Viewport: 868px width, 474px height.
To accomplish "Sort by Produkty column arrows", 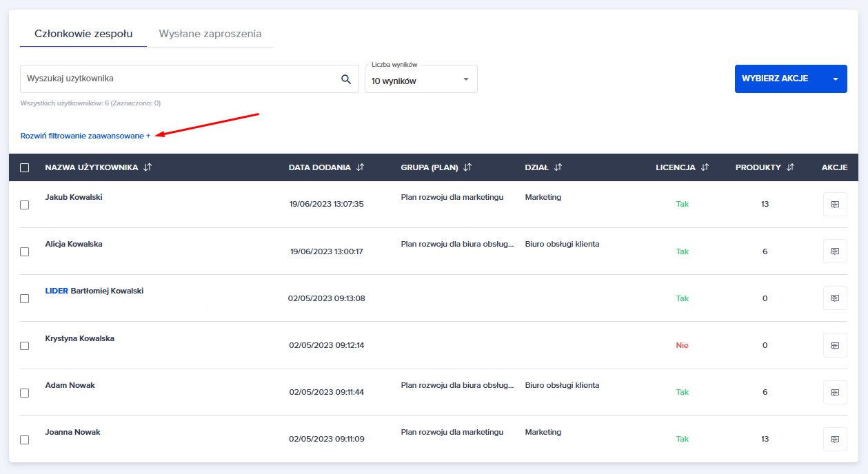I will [x=790, y=167].
